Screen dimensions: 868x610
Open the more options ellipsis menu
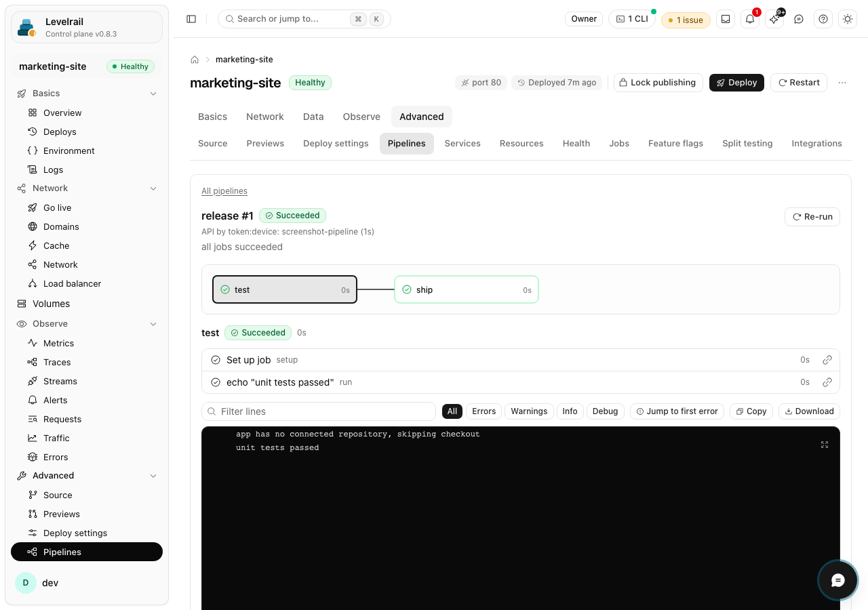842,83
